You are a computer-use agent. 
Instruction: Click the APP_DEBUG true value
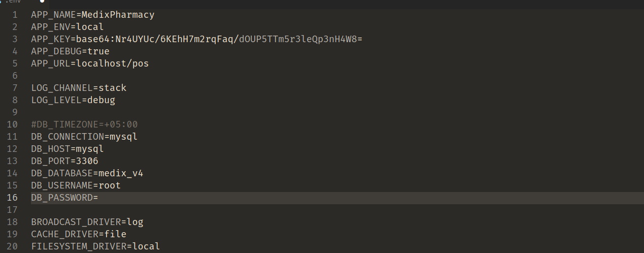(x=98, y=51)
